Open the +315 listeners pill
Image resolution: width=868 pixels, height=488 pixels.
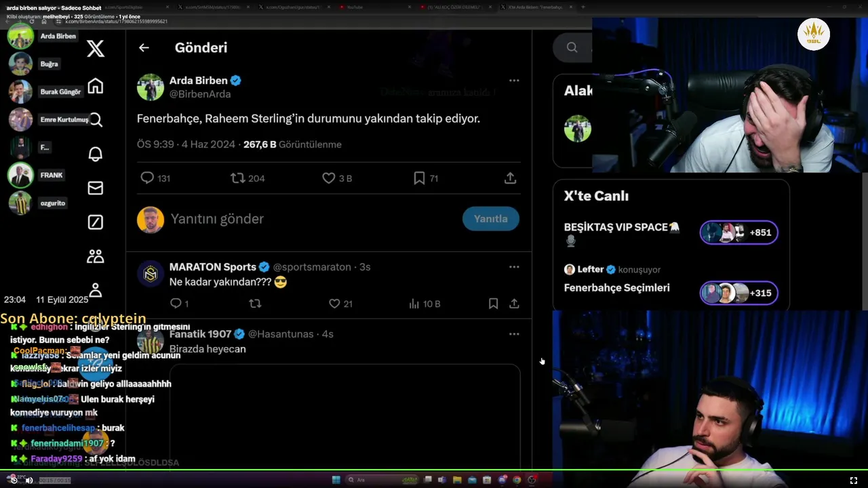[739, 293]
